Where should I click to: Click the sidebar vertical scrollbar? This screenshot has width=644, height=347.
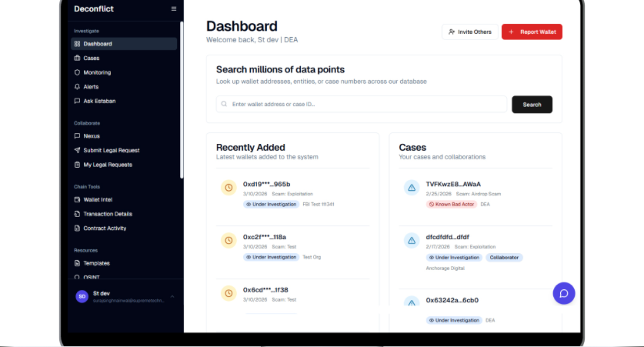coord(182,99)
